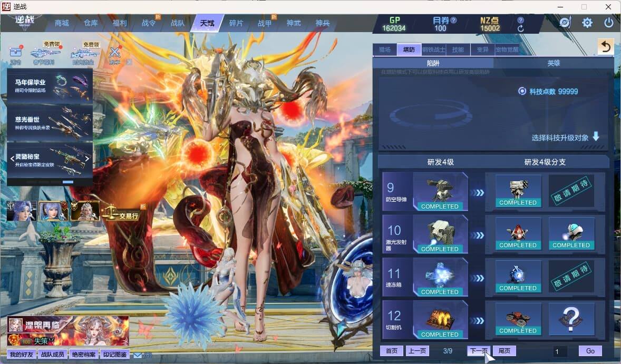Switch to the 变异 tab
This screenshot has width=621, height=364.
[483, 50]
